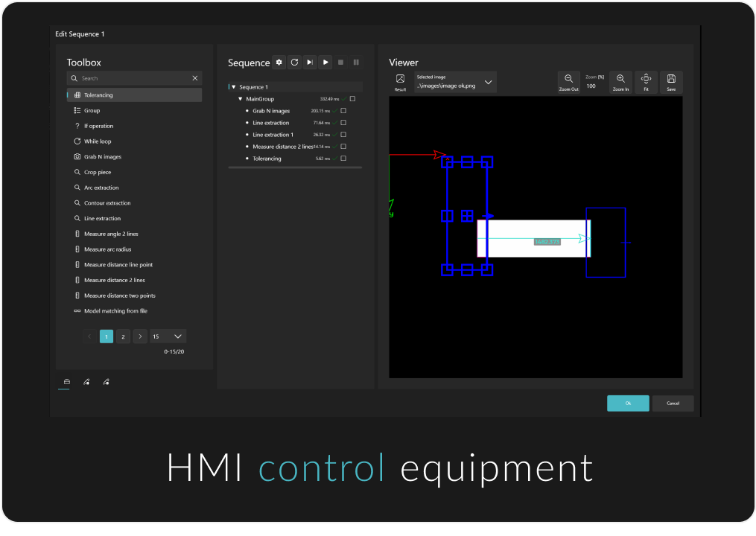Select the Arc extraction tool
This screenshot has height=536, width=756.
tap(135, 188)
